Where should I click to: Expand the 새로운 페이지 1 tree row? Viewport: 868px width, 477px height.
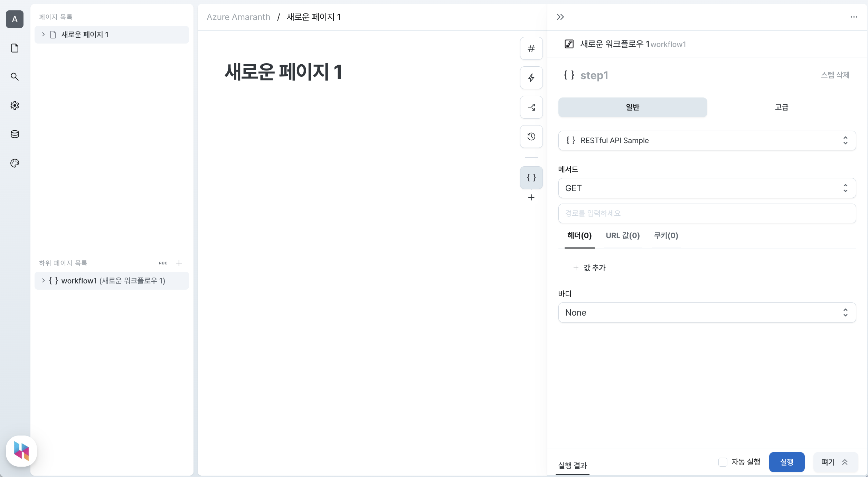pos(43,34)
